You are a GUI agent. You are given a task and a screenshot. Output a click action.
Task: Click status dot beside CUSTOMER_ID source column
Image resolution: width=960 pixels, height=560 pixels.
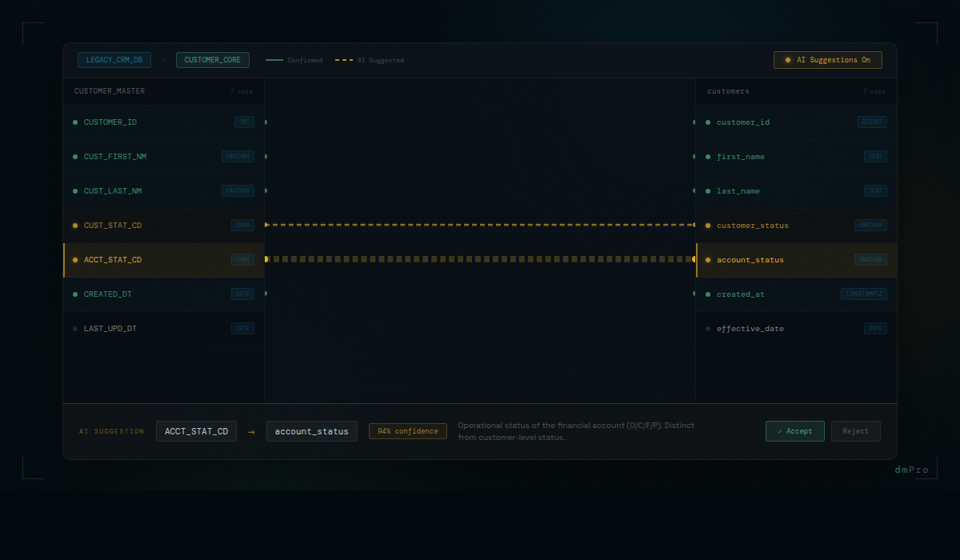coord(75,122)
